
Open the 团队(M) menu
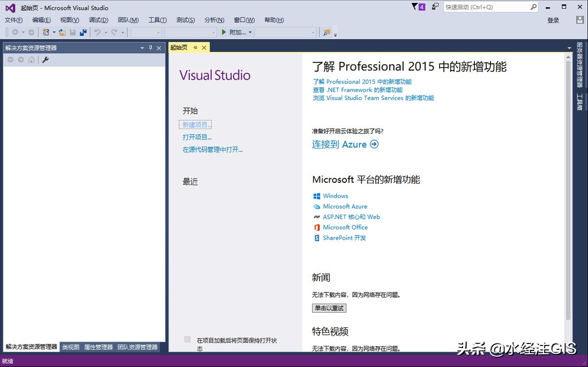128,20
